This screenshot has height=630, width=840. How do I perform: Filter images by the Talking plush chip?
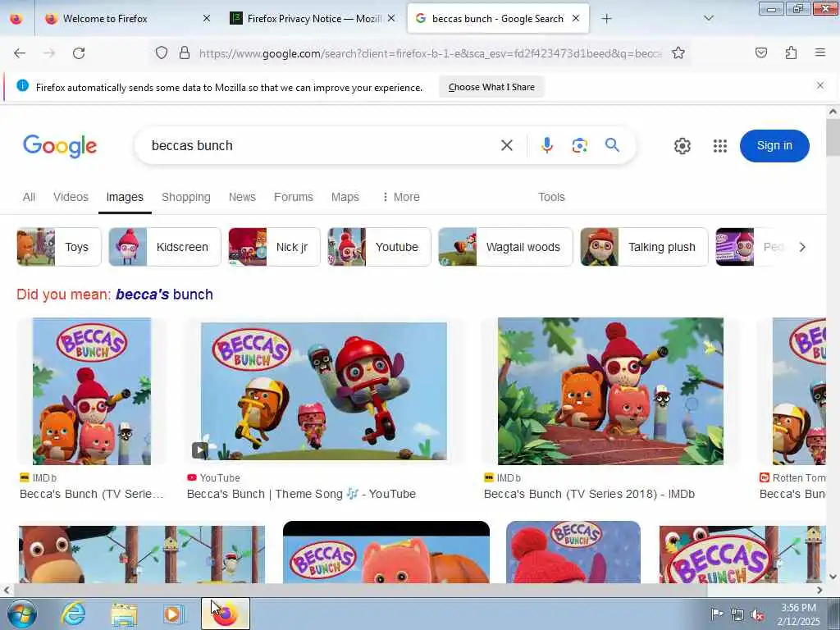645,247
